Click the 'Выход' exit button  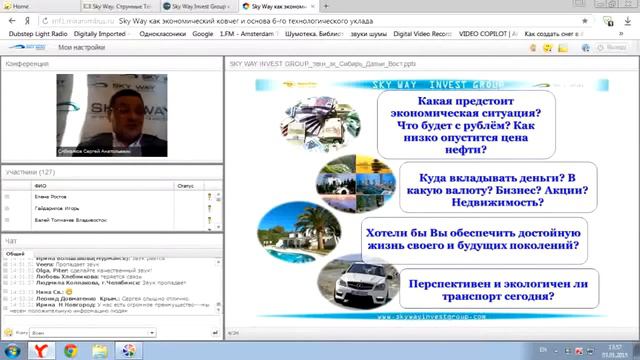pos(612,47)
